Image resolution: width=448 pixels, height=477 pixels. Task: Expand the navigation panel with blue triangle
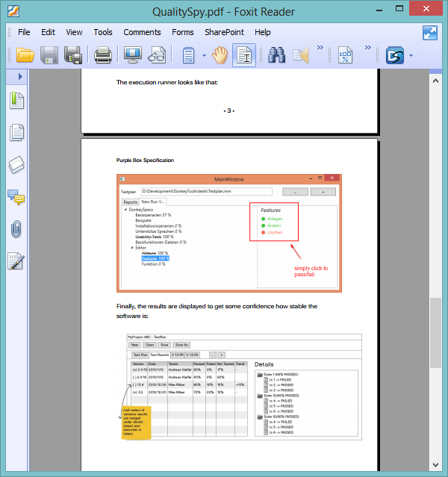20,76
